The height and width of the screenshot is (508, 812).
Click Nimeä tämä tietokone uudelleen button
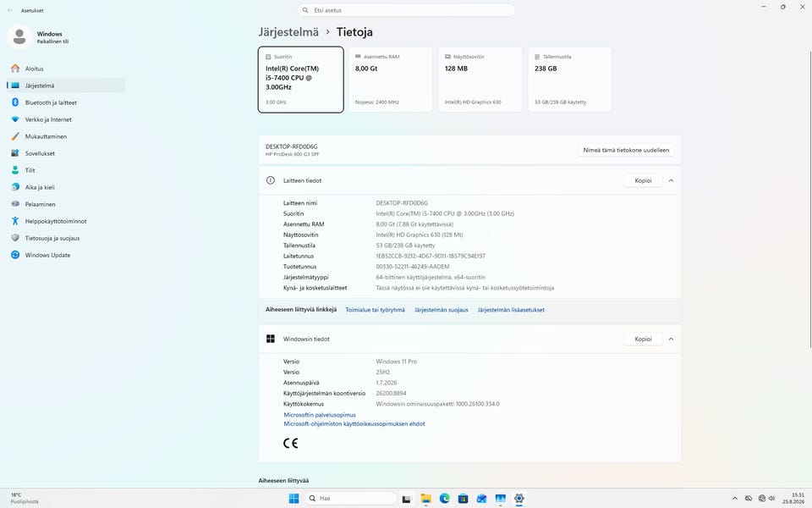click(626, 151)
